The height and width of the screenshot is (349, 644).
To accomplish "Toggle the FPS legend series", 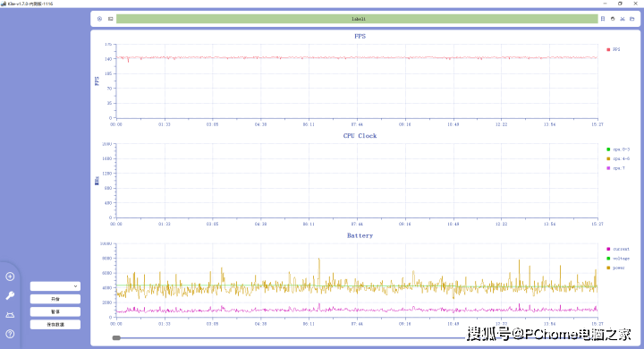I will pyautogui.click(x=614, y=49).
